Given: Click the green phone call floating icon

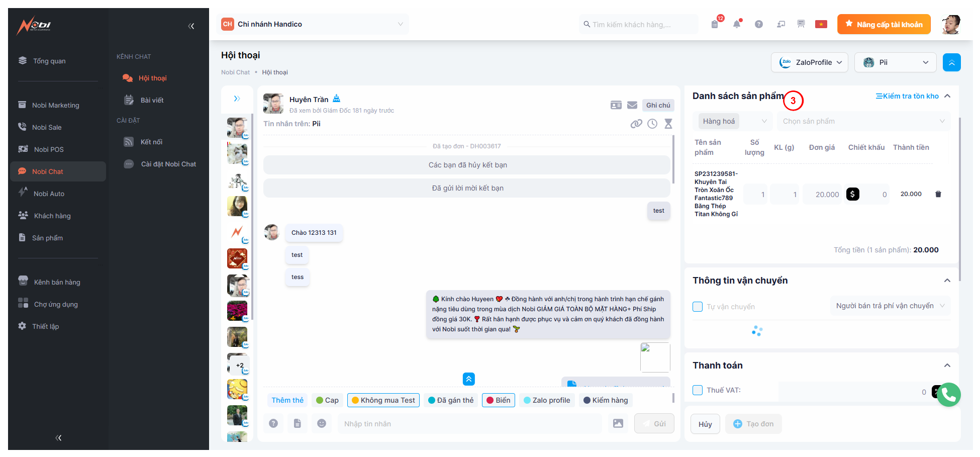Looking at the screenshot, I should [x=948, y=395].
